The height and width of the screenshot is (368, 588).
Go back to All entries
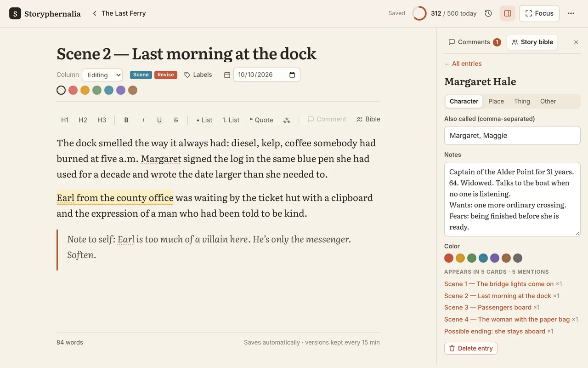(463, 63)
